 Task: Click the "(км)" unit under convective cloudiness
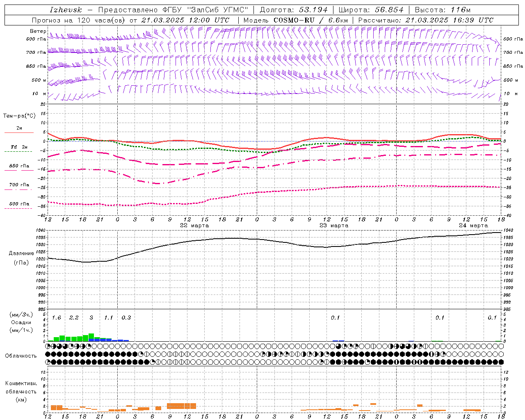click(21, 399)
